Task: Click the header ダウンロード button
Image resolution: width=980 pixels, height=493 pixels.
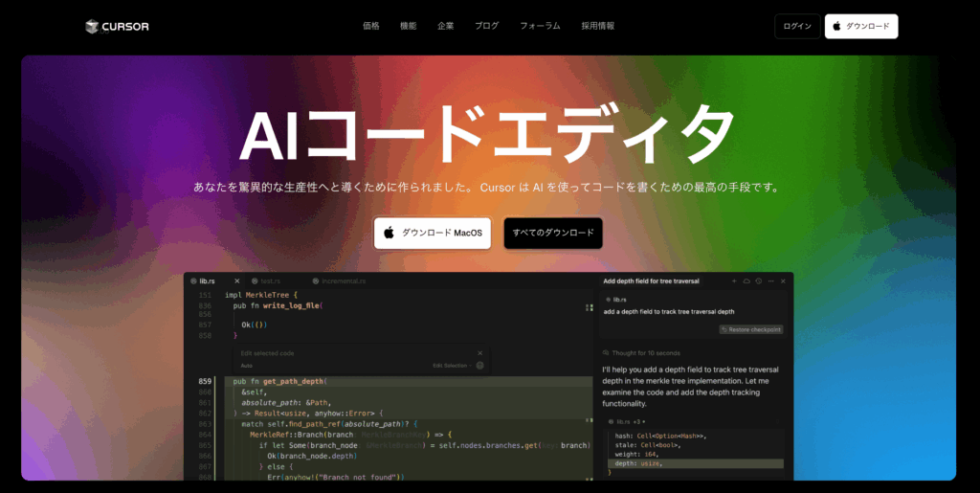Action: tap(861, 26)
